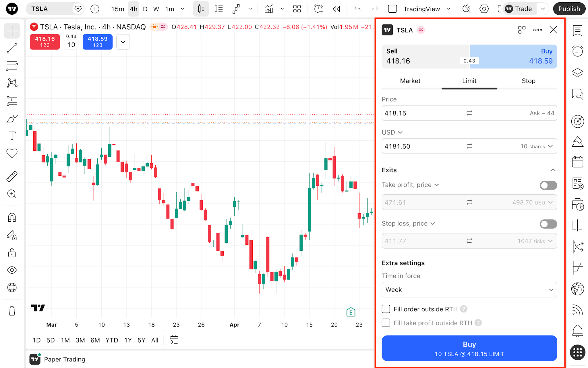The height and width of the screenshot is (368, 588).
Task: Select the 4h timeframe
Action: click(134, 9)
